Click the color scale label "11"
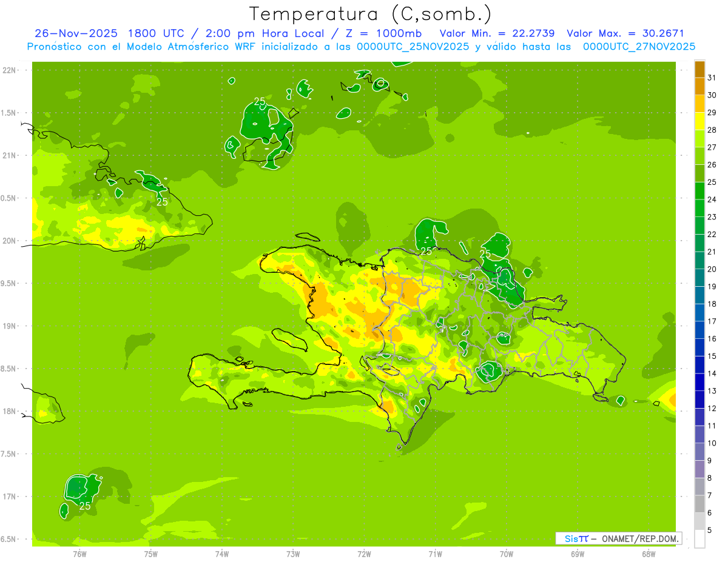This screenshot has height=562, width=728. 712,426
